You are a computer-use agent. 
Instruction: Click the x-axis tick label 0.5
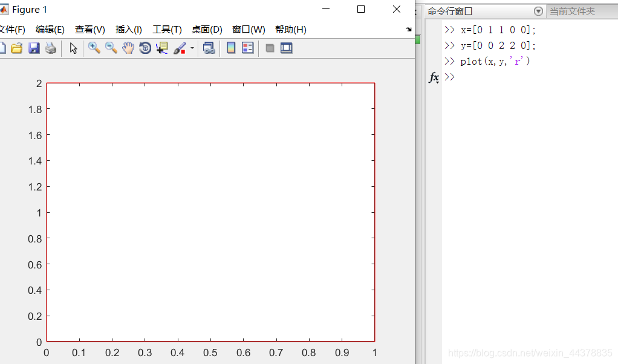pyautogui.click(x=210, y=353)
